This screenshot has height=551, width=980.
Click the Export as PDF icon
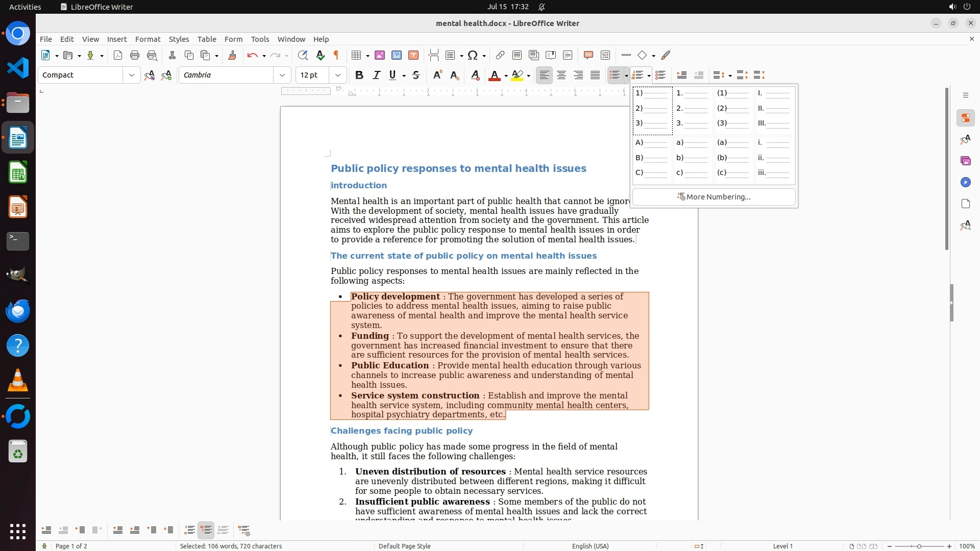pos(118,55)
